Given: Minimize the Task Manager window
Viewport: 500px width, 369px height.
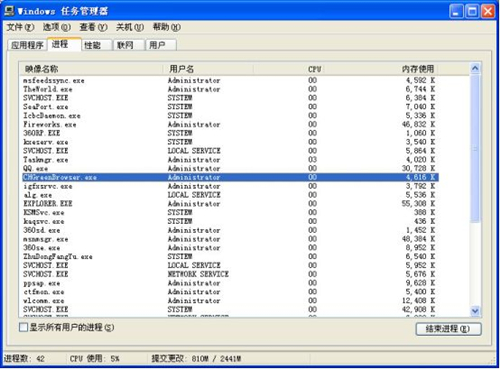Looking at the screenshot, I should (456, 11).
